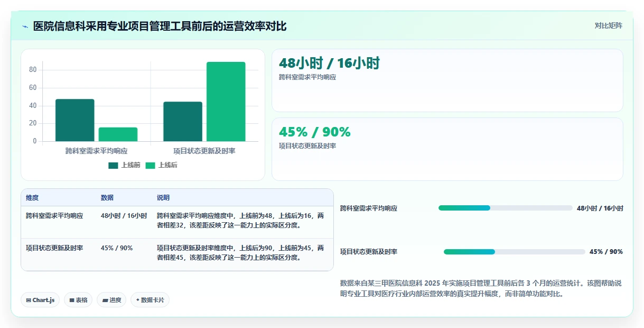644x328 pixels.
Task: Click the chart y-axis value 80
Action: pos(33,70)
